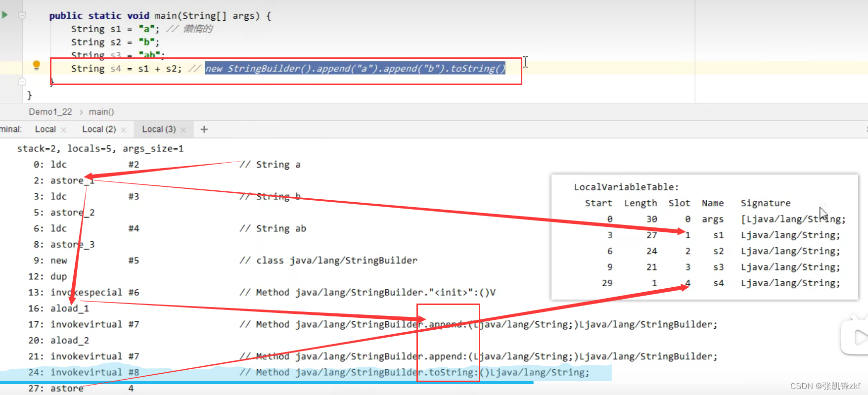
Task: Click '[Ljava/lang/String;' signature of args
Action: [x=793, y=219]
